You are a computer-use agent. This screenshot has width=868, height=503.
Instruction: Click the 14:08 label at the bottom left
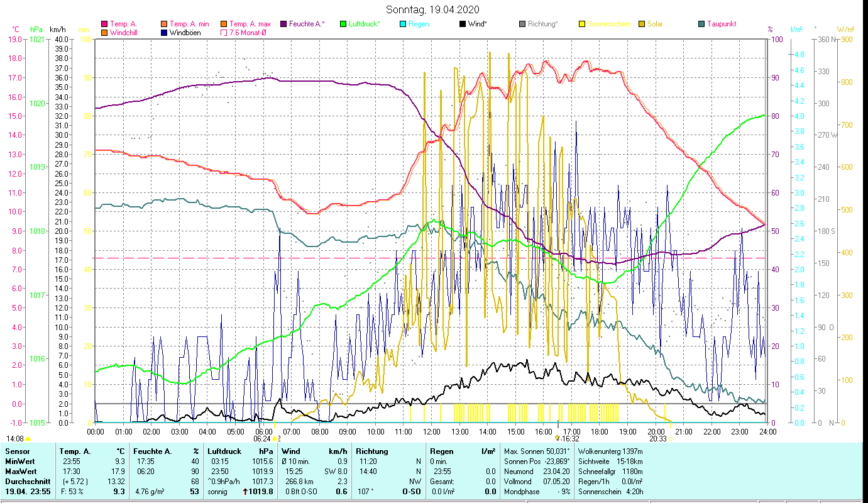[x=15, y=439]
